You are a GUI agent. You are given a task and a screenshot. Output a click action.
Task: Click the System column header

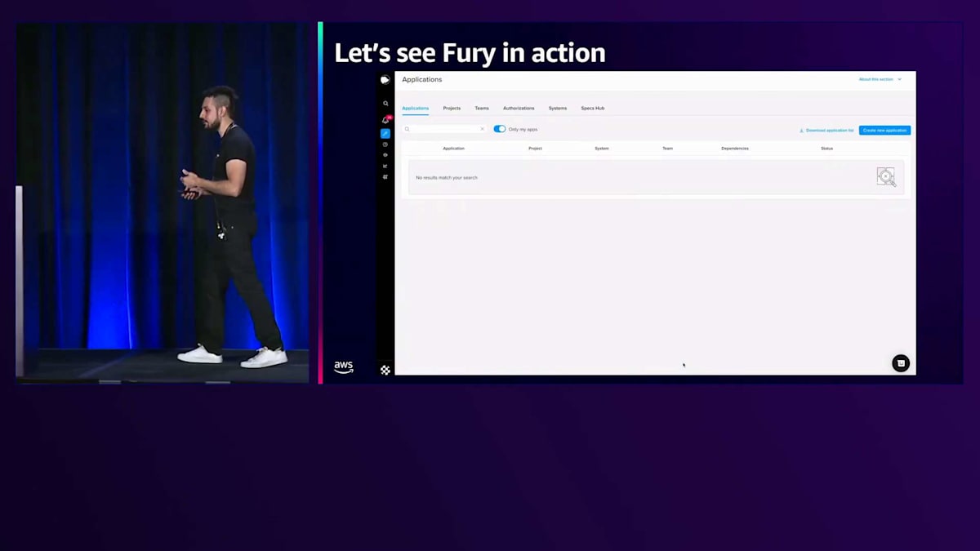point(602,149)
